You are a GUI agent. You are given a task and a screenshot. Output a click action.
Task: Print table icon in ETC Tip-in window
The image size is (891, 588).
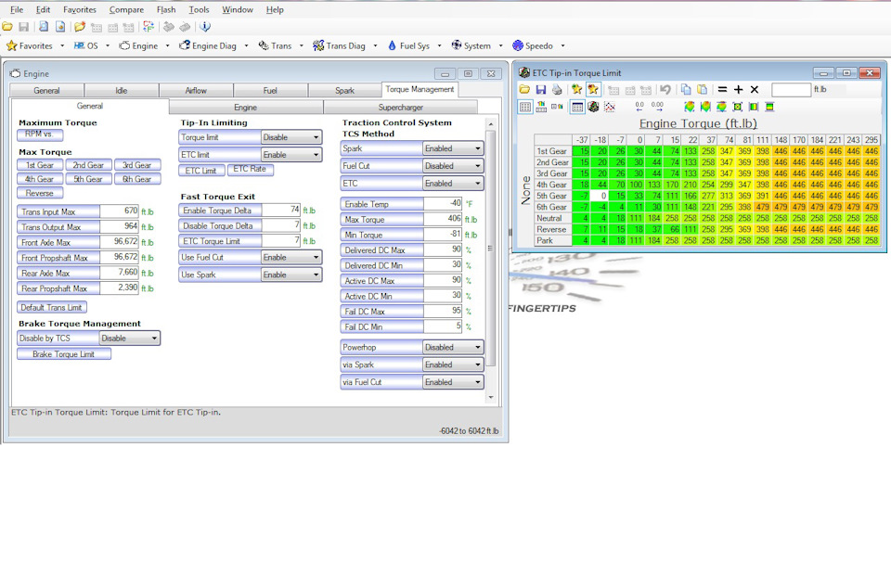pos(557,90)
